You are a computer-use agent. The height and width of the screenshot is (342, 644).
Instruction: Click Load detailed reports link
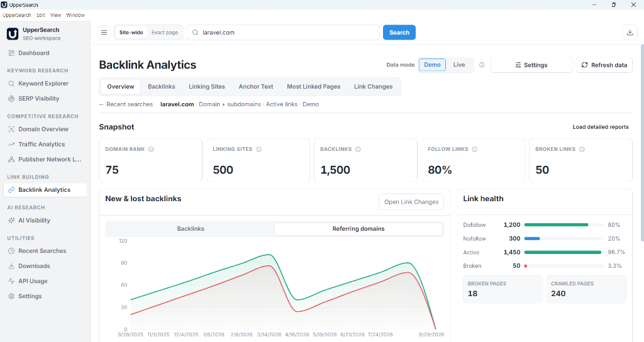[x=601, y=127]
